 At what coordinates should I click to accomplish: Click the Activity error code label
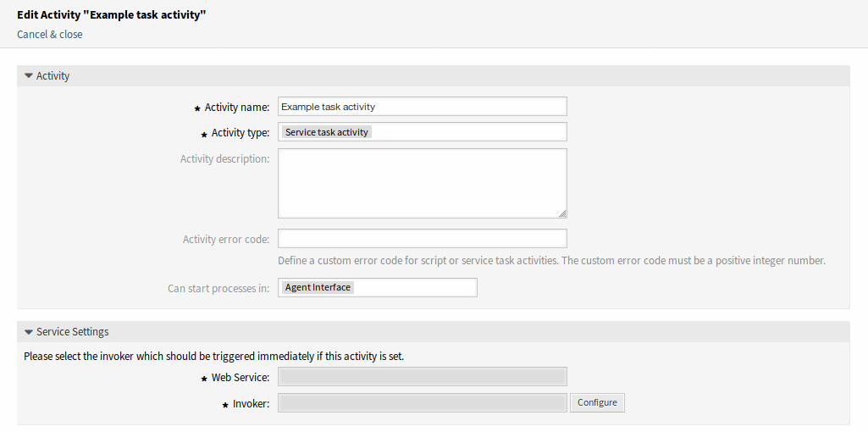[x=226, y=240]
